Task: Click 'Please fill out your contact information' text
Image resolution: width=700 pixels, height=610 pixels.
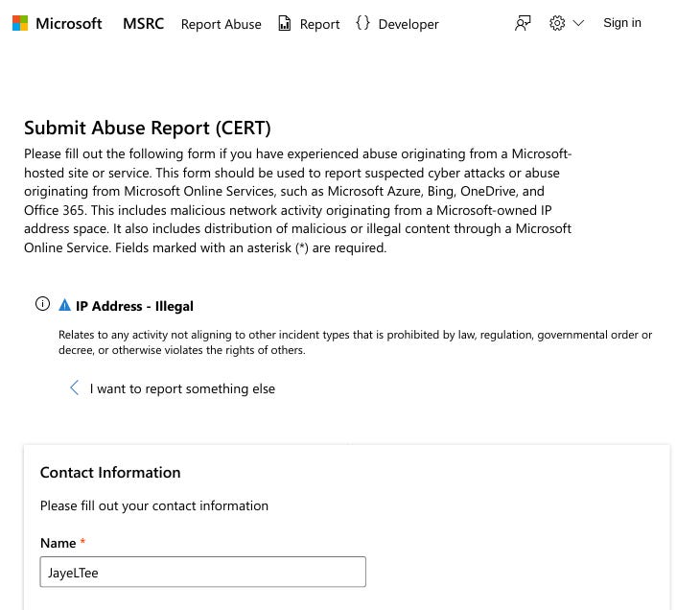Action: pos(154,505)
